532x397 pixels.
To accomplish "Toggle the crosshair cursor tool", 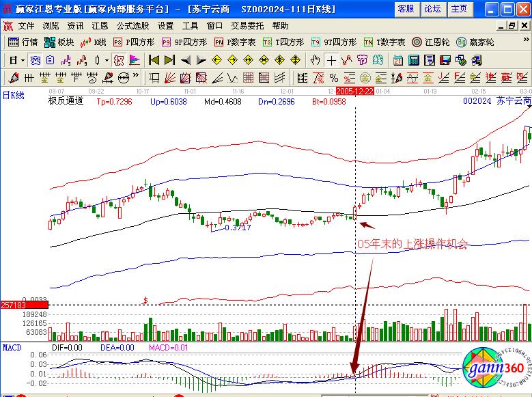I will 332,59.
